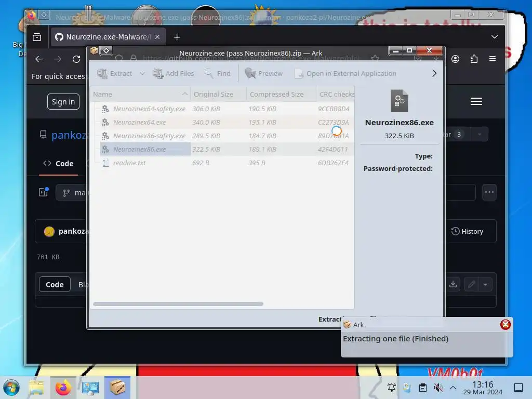Click the readme.txt file icon
Screen dimensions: 532x399
tap(105, 163)
